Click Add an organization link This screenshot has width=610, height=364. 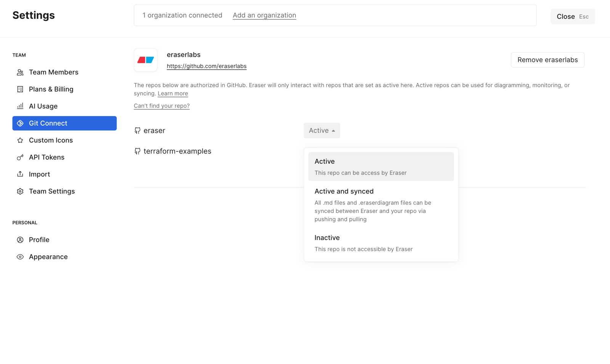click(x=264, y=15)
